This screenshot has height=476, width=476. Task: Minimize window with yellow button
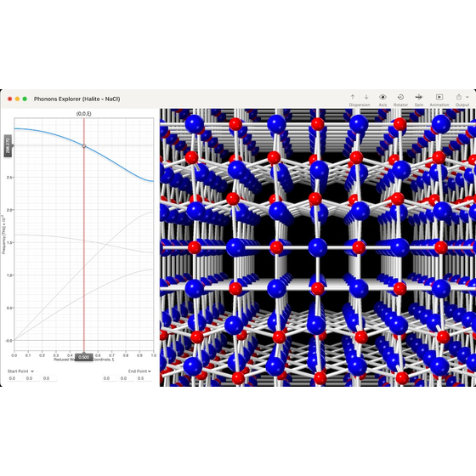coord(17,99)
